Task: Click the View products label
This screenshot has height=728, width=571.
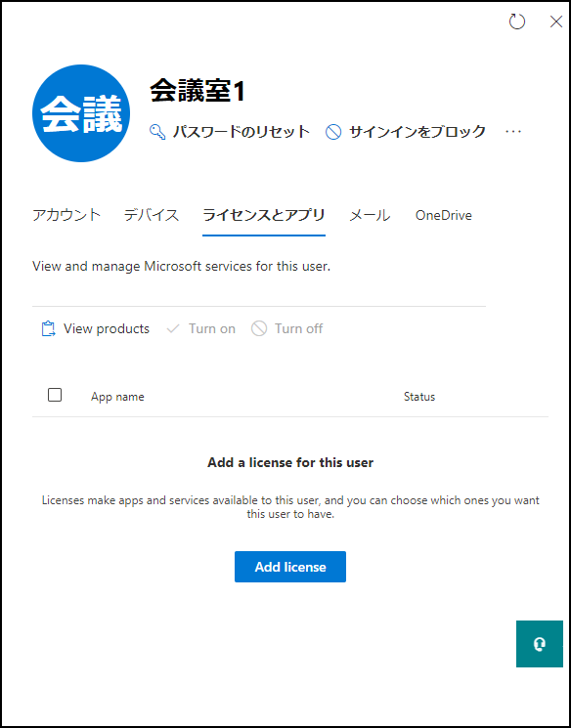Action: 107,328
